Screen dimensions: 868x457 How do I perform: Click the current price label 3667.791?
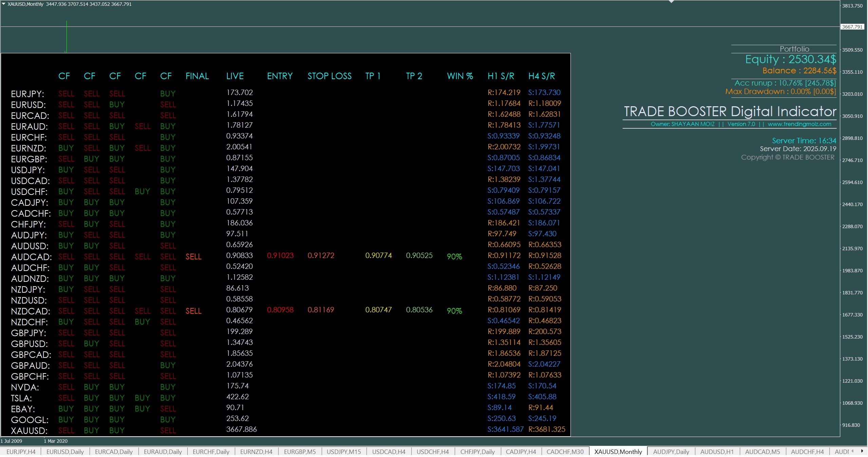point(852,27)
